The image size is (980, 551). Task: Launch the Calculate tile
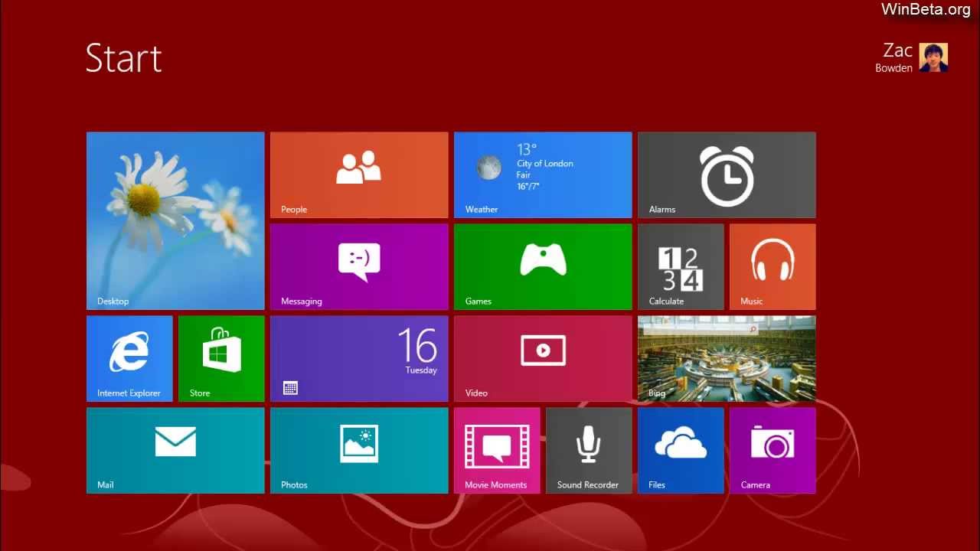click(x=681, y=266)
